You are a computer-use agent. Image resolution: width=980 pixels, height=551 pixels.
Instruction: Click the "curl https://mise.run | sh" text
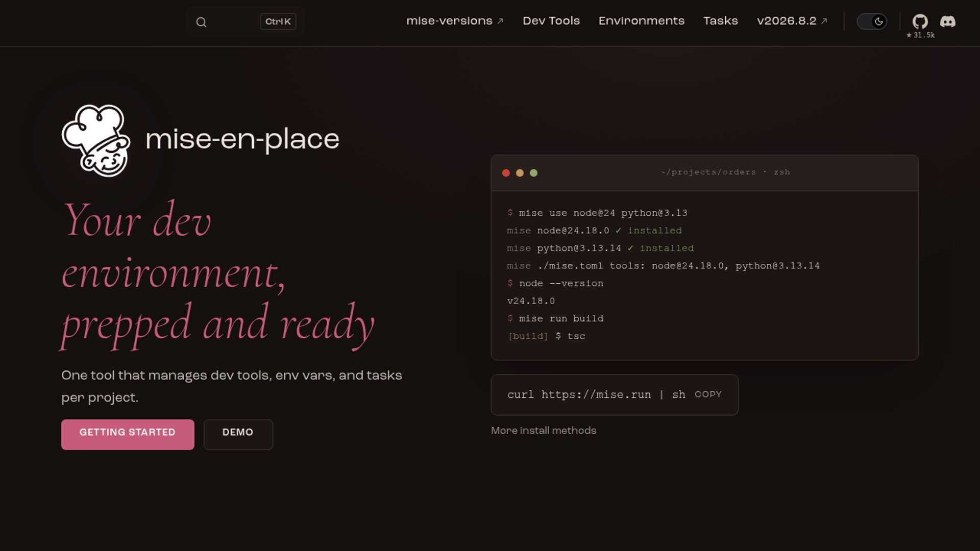(596, 394)
